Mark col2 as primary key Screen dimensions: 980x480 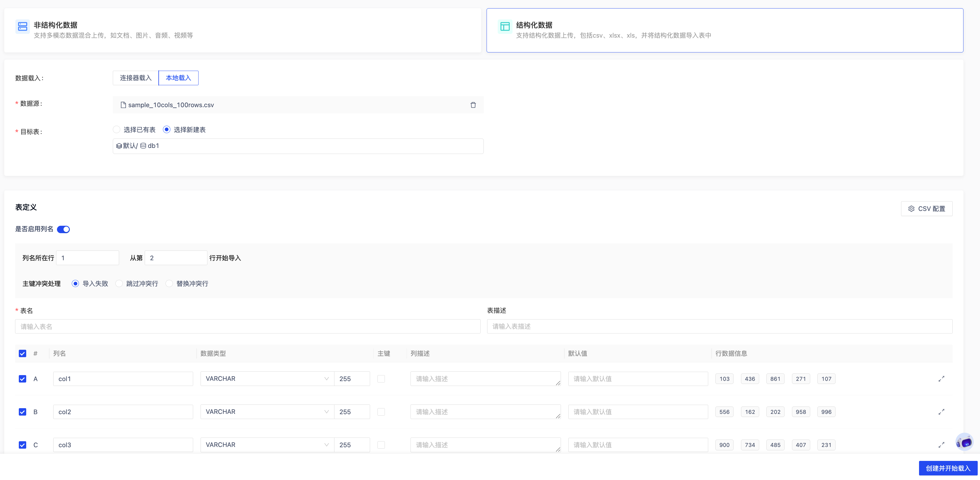coord(381,412)
